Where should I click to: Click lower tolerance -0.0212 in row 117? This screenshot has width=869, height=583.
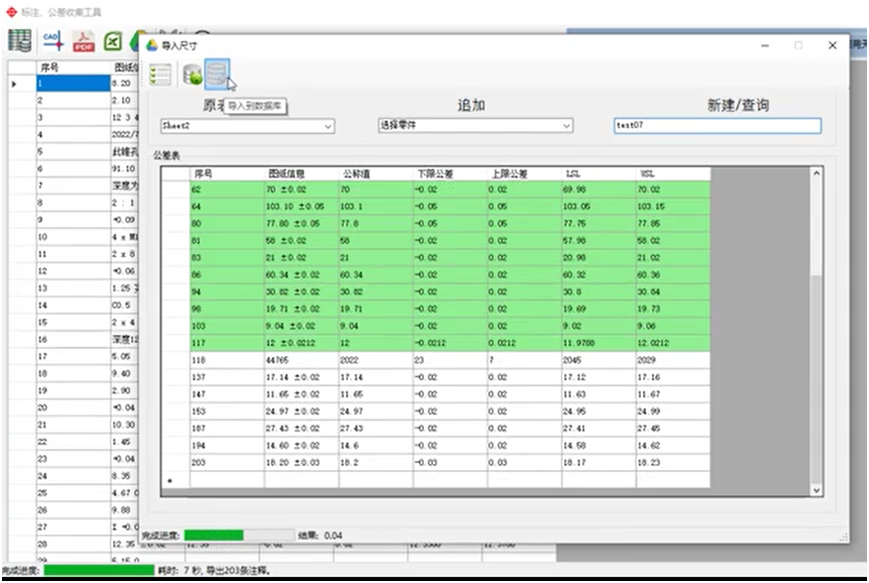coord(450,343)
